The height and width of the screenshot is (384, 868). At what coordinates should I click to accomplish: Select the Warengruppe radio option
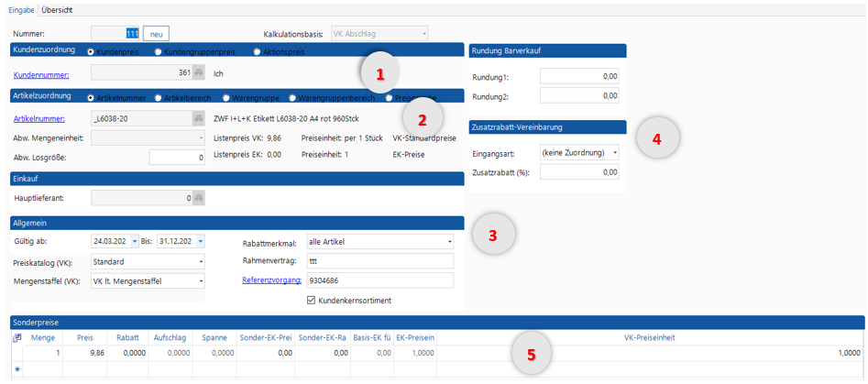[x=225, y=97]
